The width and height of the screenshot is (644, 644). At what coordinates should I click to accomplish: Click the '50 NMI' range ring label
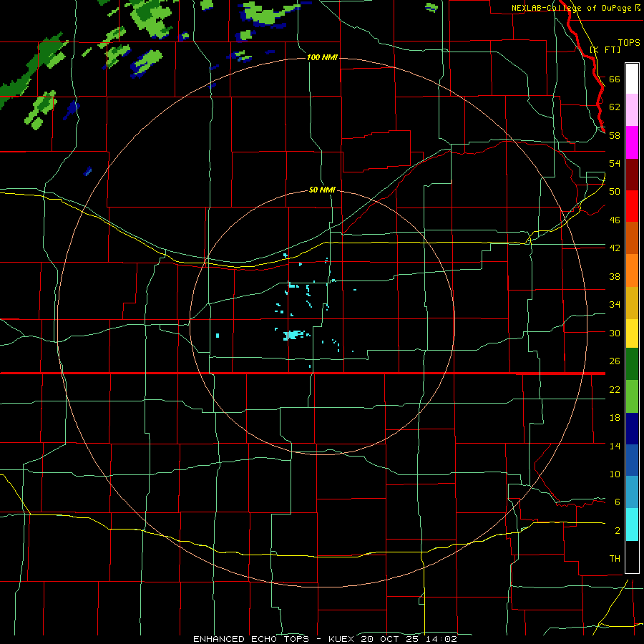[x=322, y=190]
